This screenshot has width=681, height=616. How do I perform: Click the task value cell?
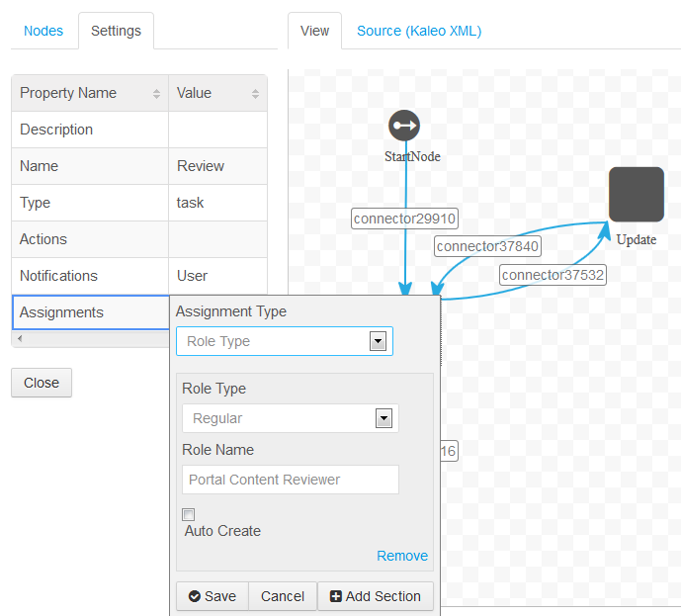(x=217, y=203)
